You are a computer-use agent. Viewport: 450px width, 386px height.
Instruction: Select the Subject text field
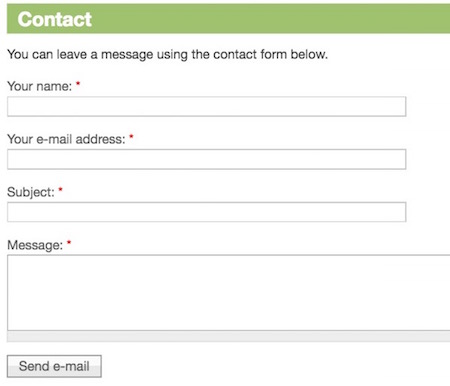(x=207, y=212)
